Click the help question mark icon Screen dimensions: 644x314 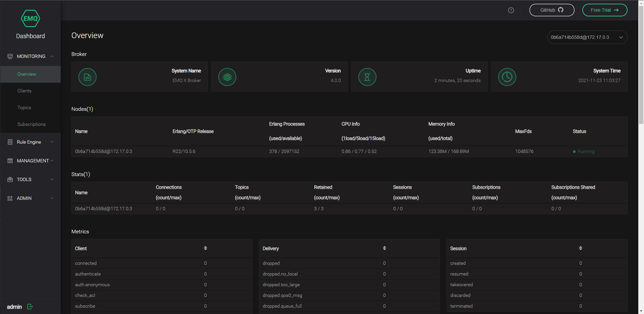(x=511, y=10)
